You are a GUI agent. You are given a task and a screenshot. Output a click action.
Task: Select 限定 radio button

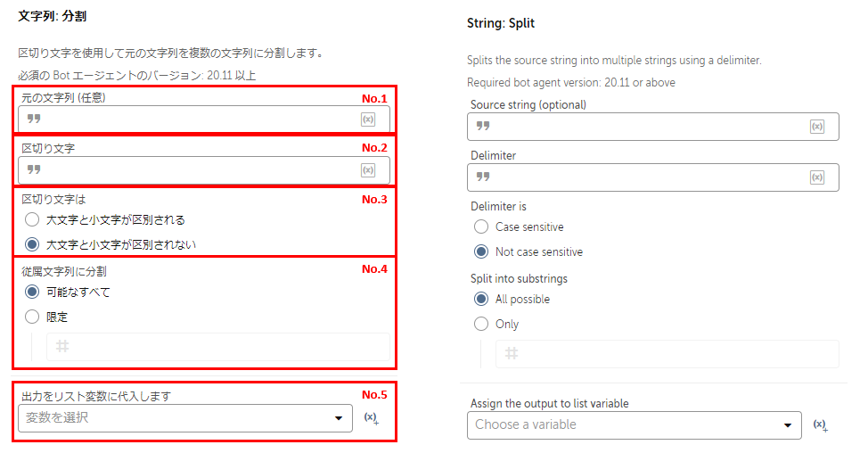point(32,317)
